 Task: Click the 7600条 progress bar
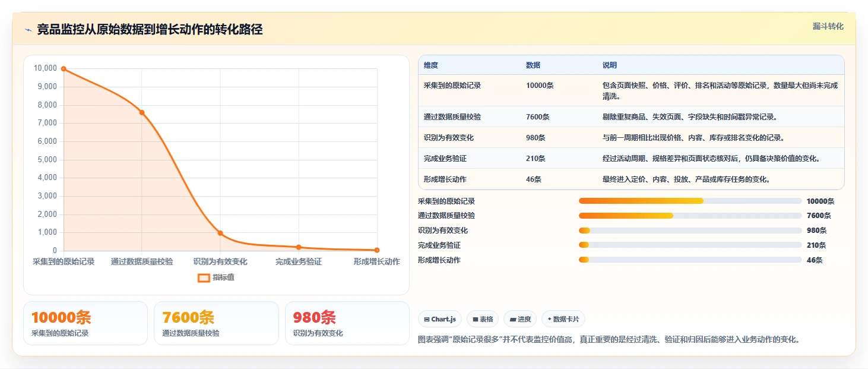(690, 216)
